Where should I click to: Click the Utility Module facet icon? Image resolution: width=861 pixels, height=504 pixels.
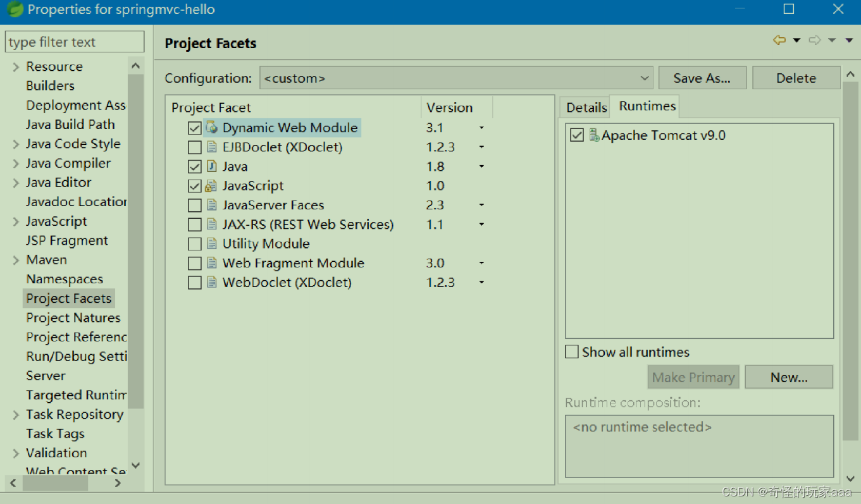click(x=213, y=244)
